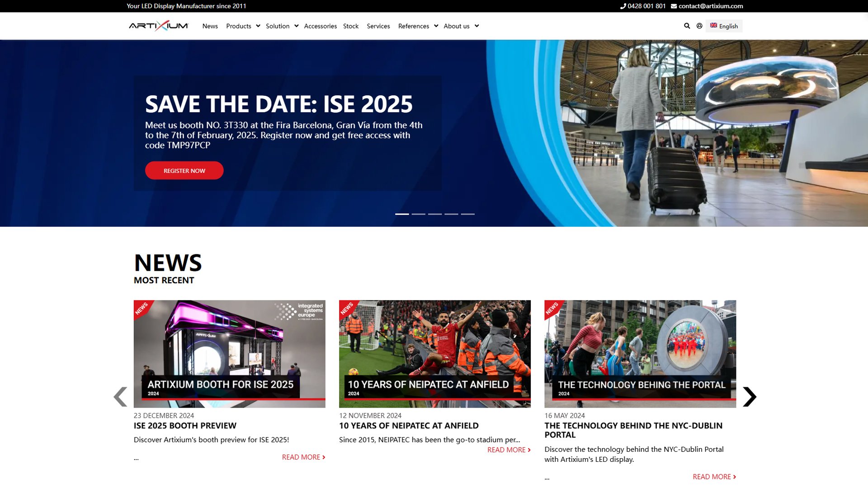The width and height of the screenshot is (868, 488).
Task: Click the REGISTER NOW button
Action: coord(184,170)
